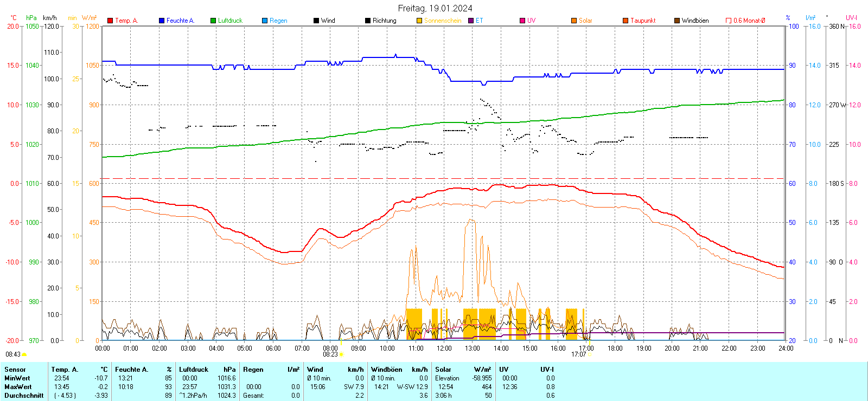Select the purple ET legend marker

471,21
